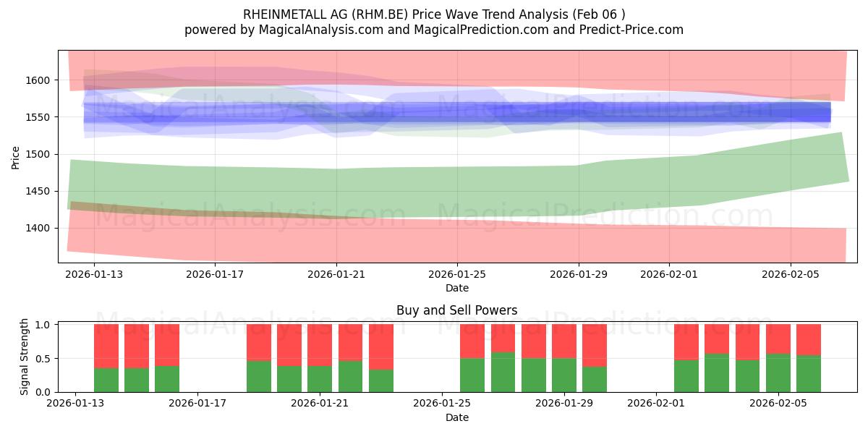
Task: Click 2026-01-17 under the Buy and Sell Powers chart
Action: [x=198, y=404]
